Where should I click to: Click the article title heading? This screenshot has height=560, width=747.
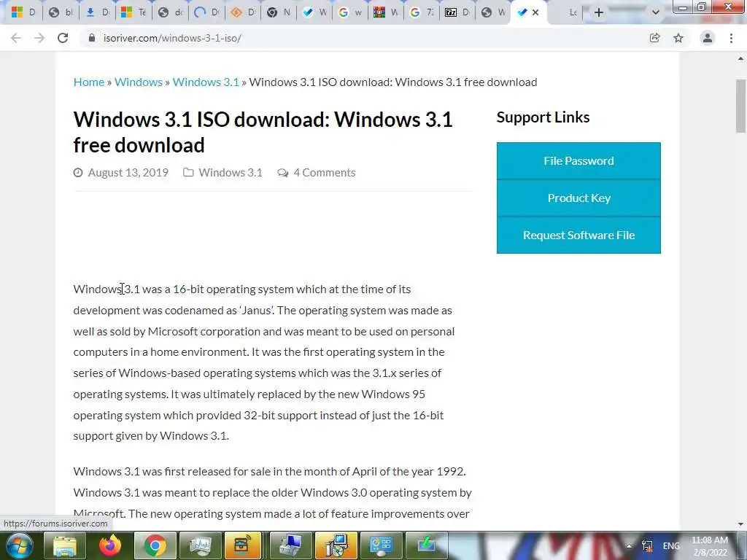click(x=263, y=133)
